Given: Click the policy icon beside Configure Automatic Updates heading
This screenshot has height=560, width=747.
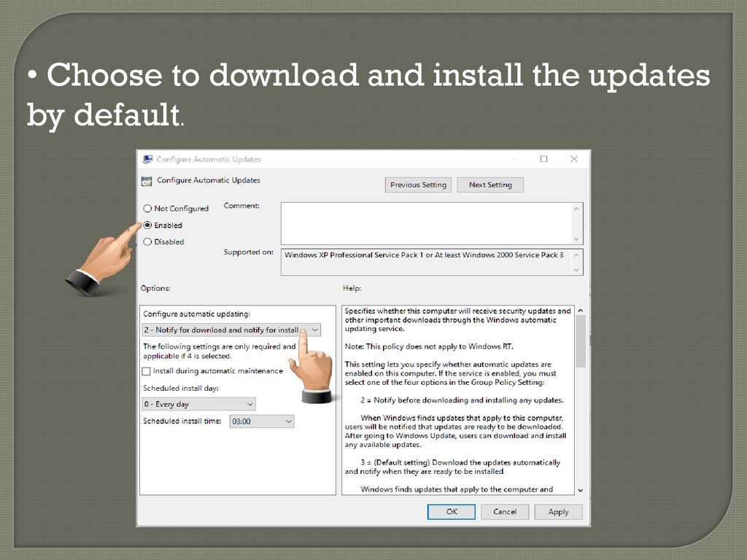Looking at the screenshot, I should (x=147, y=181).
